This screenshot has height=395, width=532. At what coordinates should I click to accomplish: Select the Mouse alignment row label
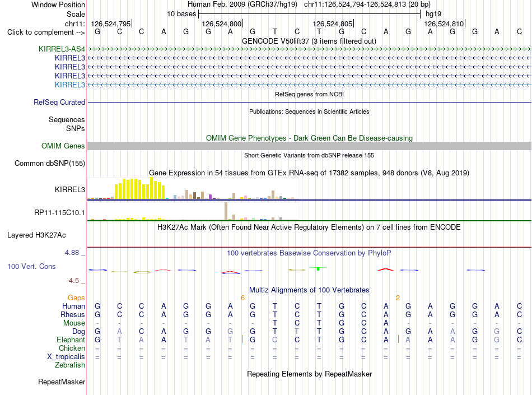tap(74, 323)
